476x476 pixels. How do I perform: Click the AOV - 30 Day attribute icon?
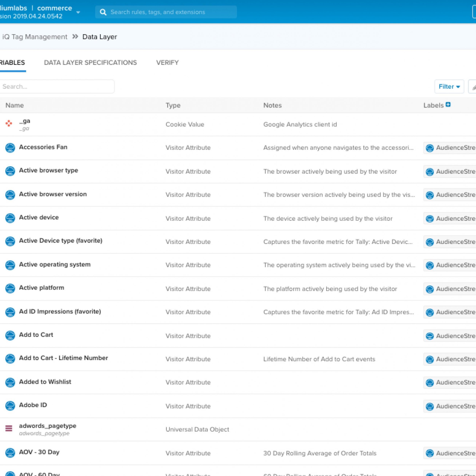pos(10,453)
